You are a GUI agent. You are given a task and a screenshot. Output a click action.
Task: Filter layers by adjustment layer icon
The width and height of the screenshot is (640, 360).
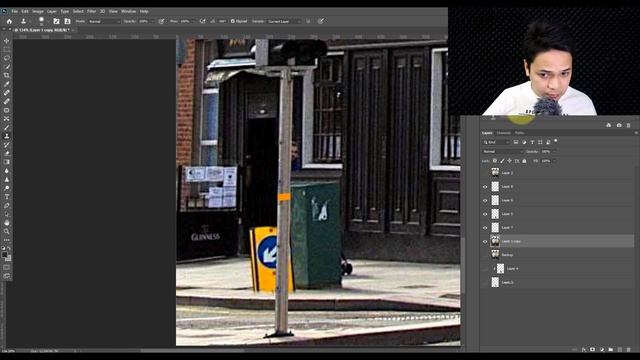[x=524, y=142]
